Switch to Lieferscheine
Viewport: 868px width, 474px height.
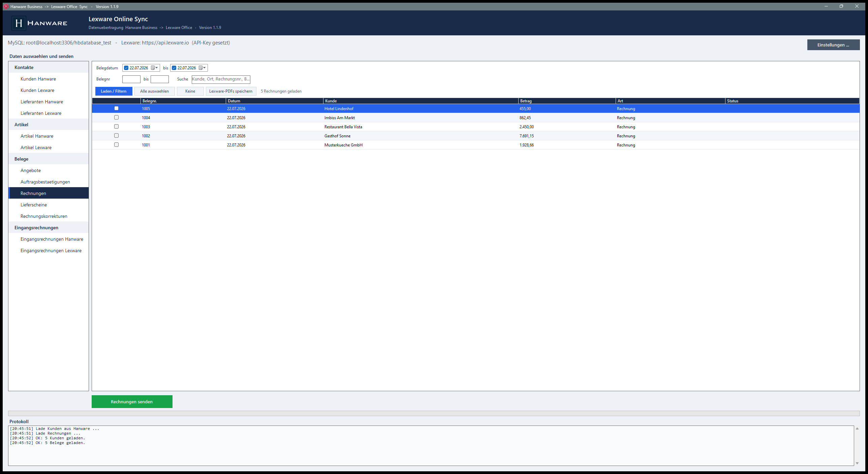49,205
